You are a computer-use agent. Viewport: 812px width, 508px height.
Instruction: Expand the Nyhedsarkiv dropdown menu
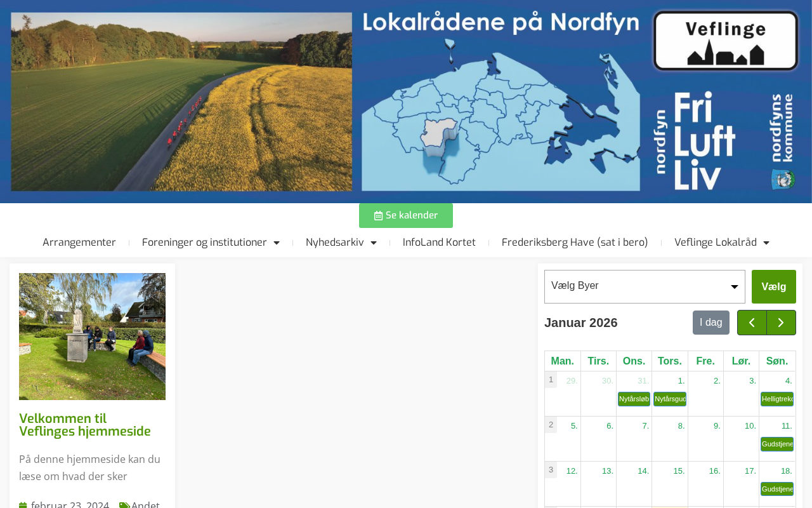[341, 243]
